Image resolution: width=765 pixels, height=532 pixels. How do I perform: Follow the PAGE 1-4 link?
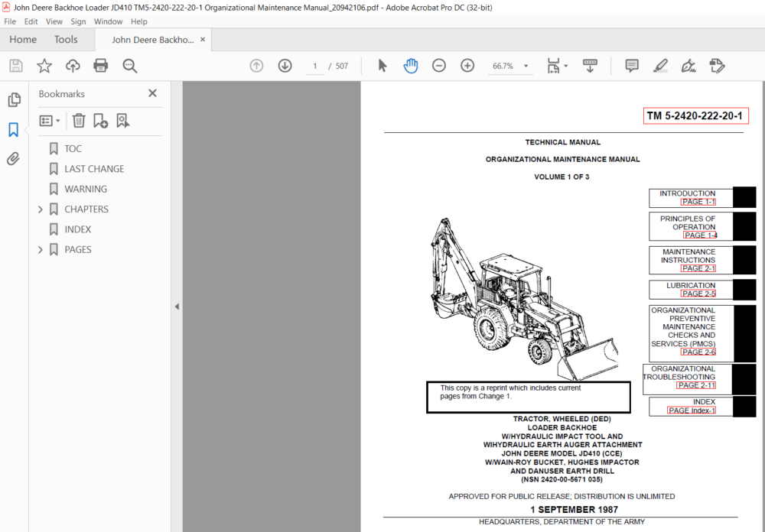point(701,235)
